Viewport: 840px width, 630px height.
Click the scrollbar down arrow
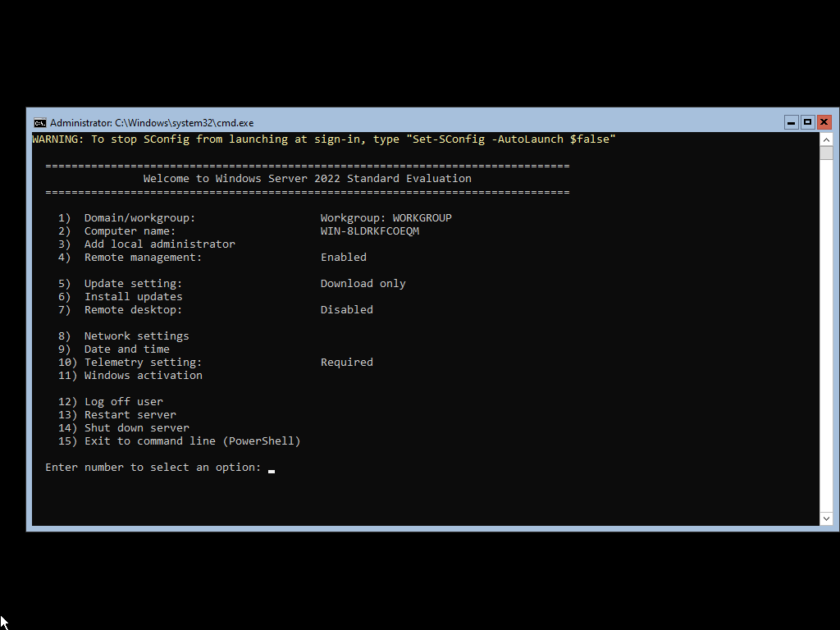[827, 518]
